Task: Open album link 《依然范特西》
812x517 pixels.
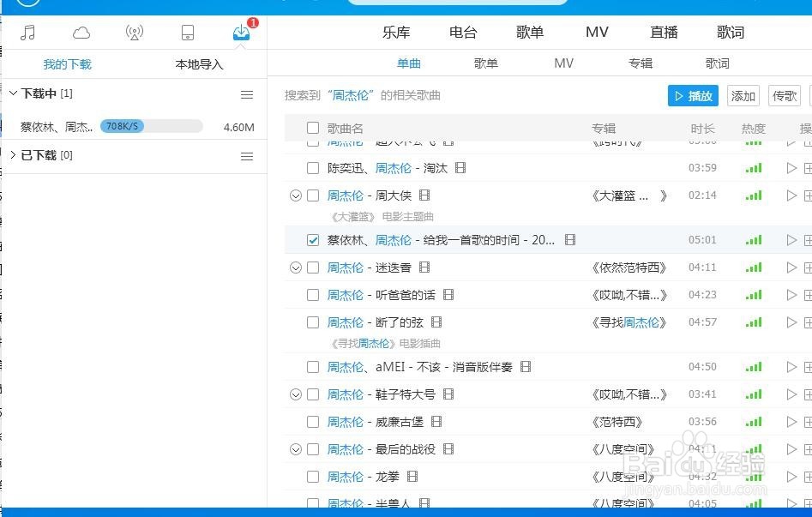Action: pyautogui.click(x=629, y=268)
